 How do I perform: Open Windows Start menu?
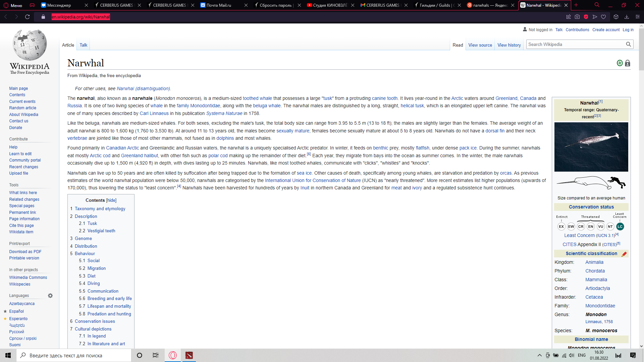[8, 355]
